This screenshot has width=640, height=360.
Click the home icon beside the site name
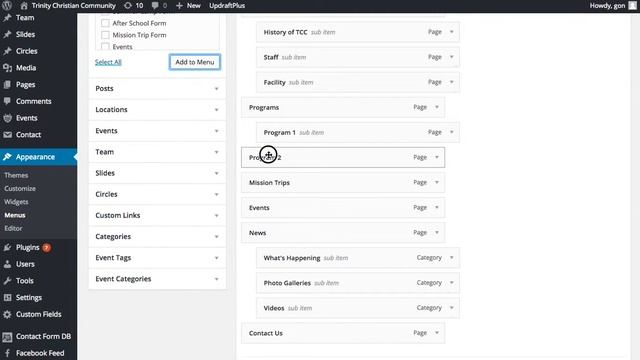[24, 5]
